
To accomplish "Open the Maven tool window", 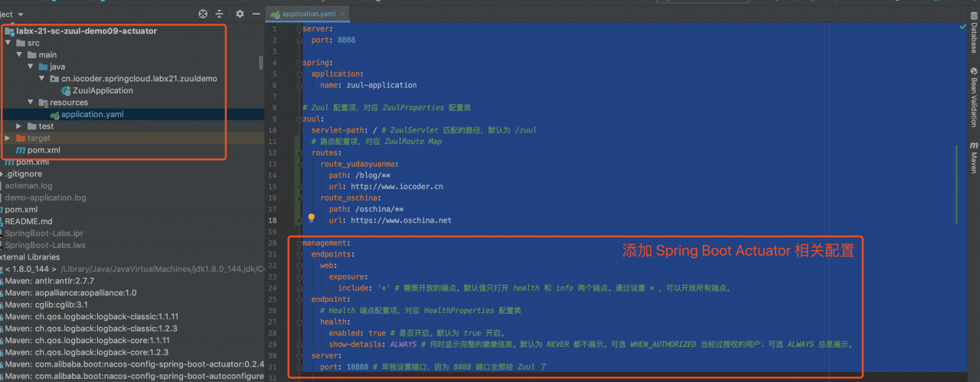I will [973, 157].
